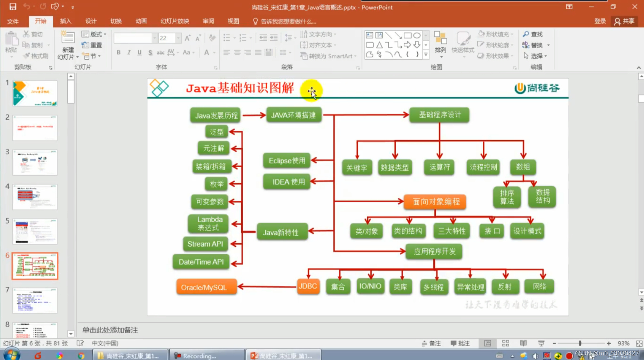Switch to Slide Sorter view icon
Viewport: 644px width, 360px height.
click(x=505, y=343)
